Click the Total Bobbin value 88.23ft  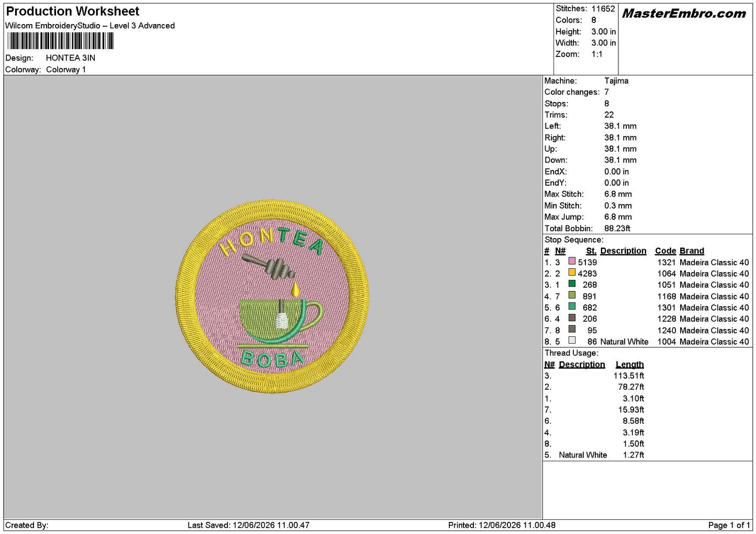click(x=617, y=229)
